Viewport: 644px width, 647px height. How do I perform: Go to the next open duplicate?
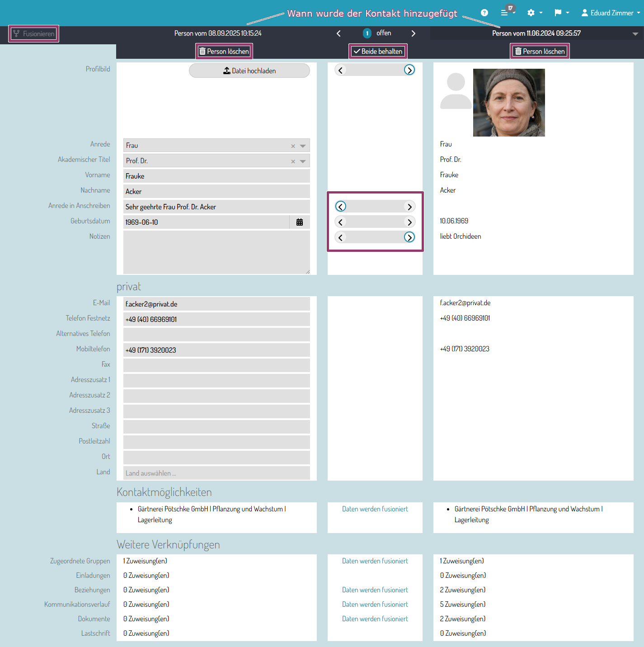pyautogui.click(x=413, y=33)
